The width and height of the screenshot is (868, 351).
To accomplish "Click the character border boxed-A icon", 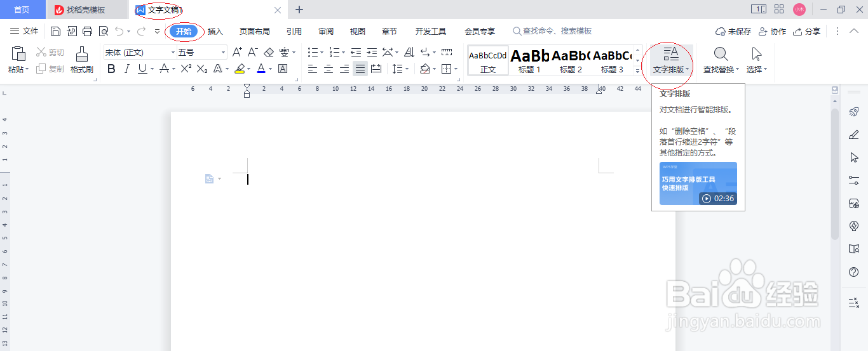I will click(283, 69).
